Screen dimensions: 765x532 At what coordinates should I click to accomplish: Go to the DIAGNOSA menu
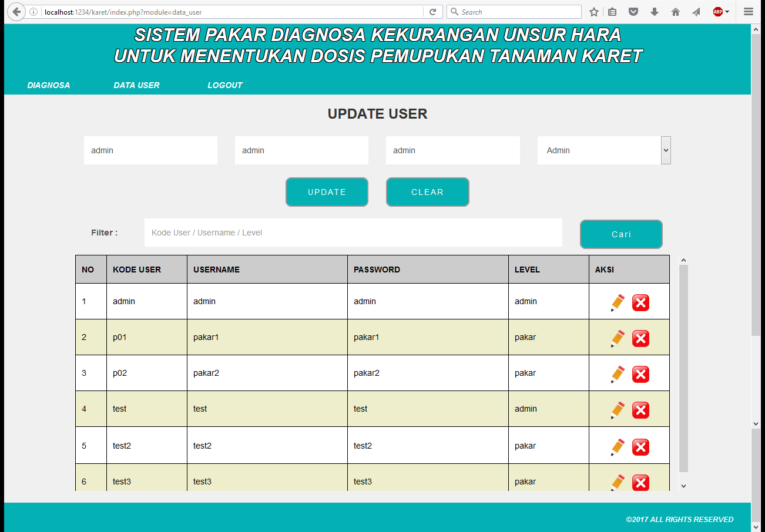point(49,85)
